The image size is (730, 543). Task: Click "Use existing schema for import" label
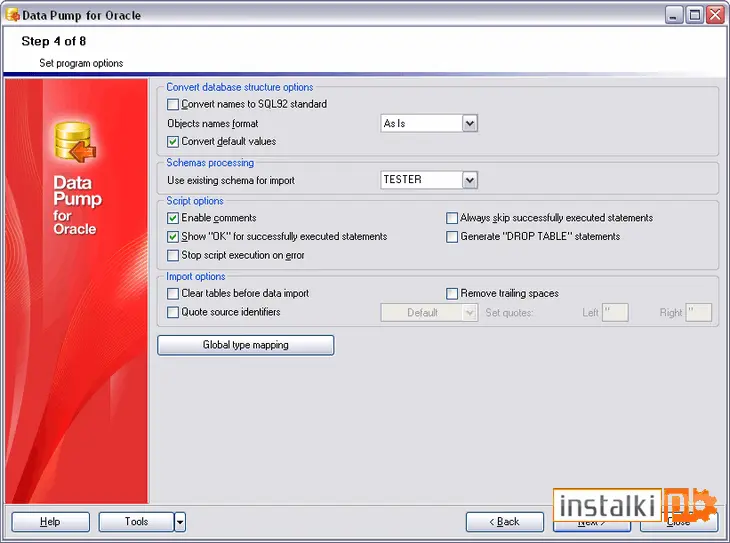pyautogui.click(x=231, y=180)
